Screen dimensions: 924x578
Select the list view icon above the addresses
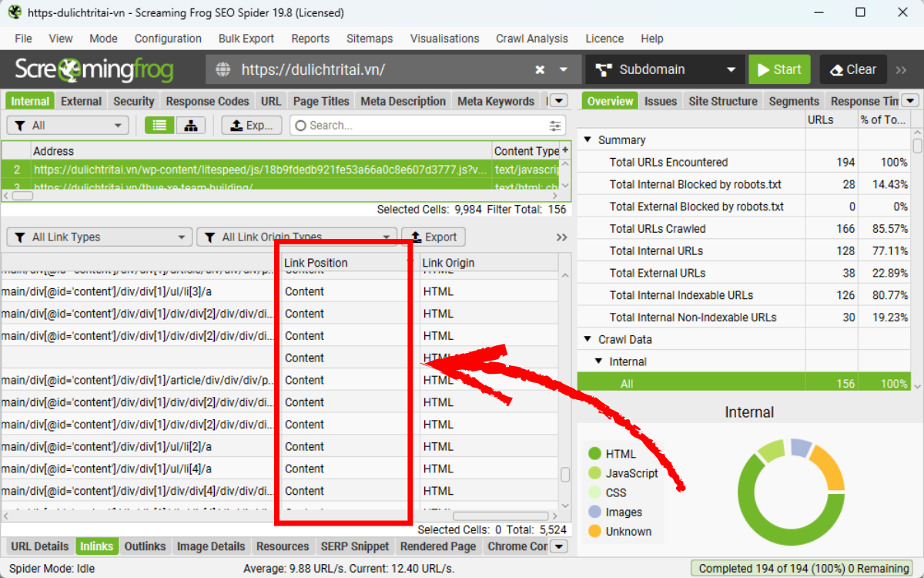[159, 124]
